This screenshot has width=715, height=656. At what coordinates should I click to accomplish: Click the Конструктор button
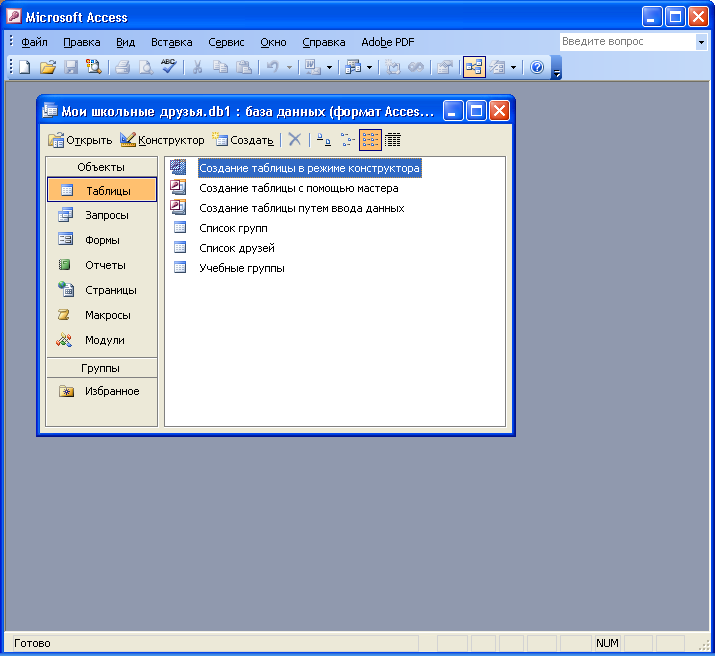coord(163,140)
